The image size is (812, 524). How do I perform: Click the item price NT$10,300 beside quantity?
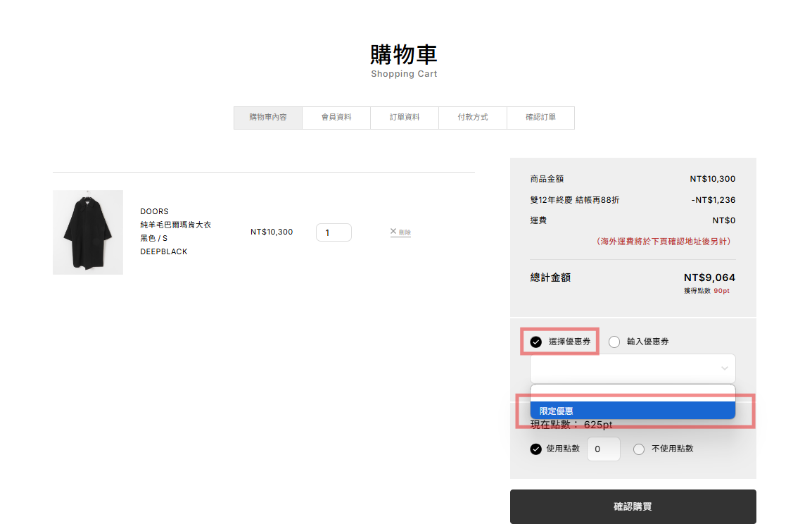click(272, 232)
